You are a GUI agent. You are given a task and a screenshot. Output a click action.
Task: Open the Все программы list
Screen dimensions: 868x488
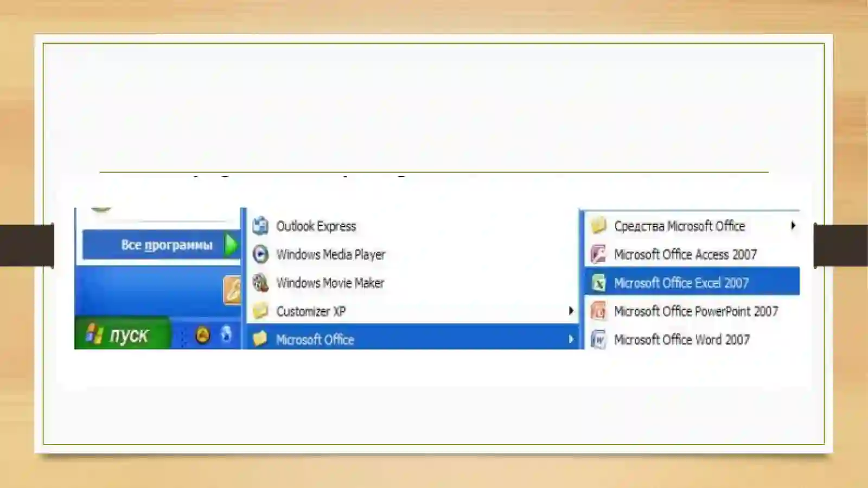162,245
